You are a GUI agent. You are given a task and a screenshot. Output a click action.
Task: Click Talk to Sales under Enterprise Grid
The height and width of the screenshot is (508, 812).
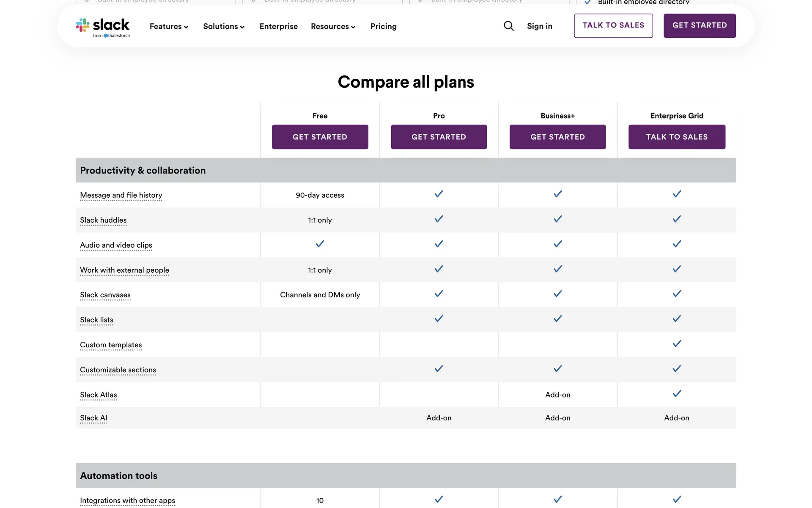point(676,137)
